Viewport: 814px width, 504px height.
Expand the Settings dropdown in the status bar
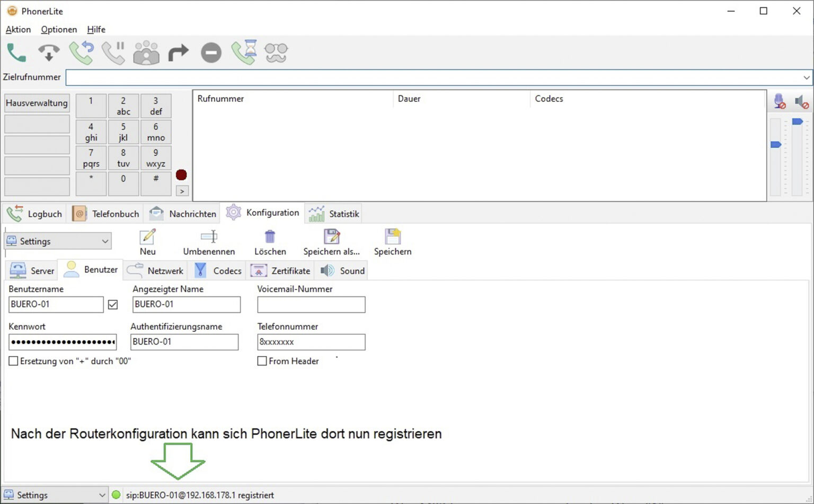point(102,494)
